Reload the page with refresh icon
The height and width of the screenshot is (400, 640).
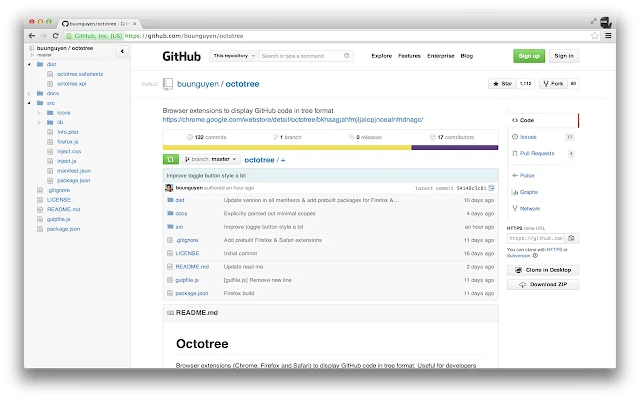(56, 36)
